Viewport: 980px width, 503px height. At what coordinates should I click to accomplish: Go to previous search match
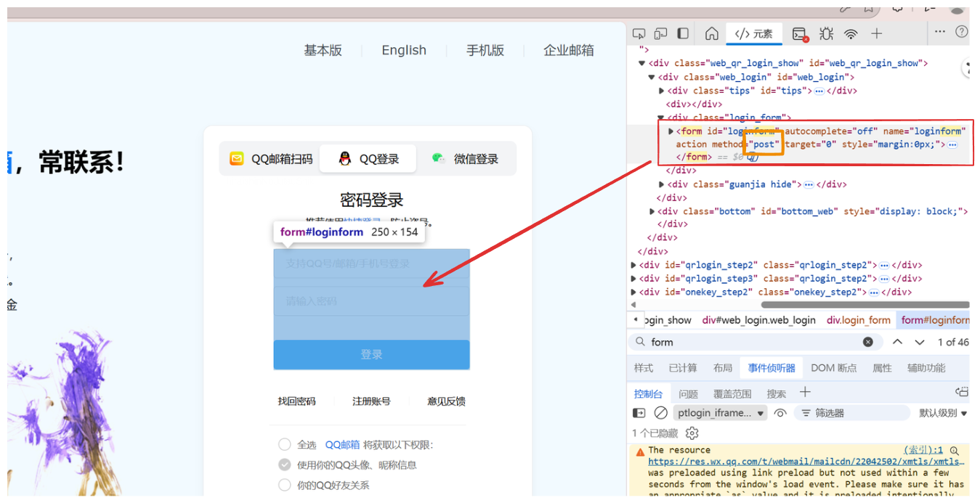898,342
